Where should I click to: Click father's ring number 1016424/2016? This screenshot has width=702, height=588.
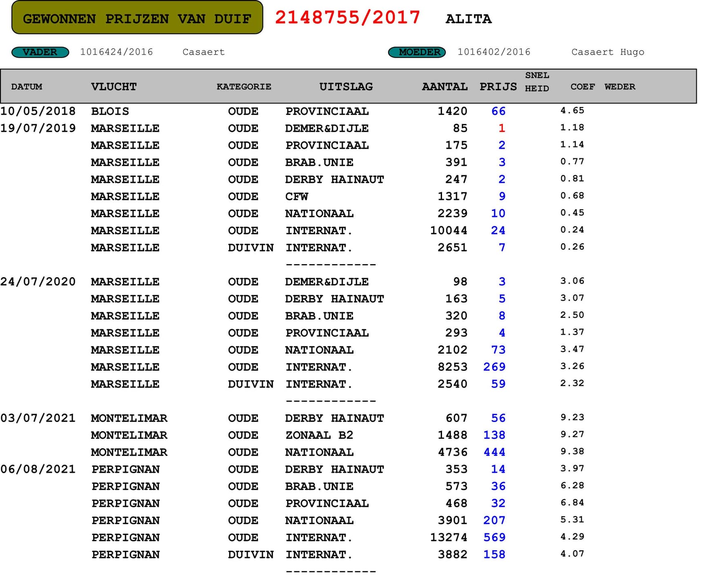(x=116, y=52)
